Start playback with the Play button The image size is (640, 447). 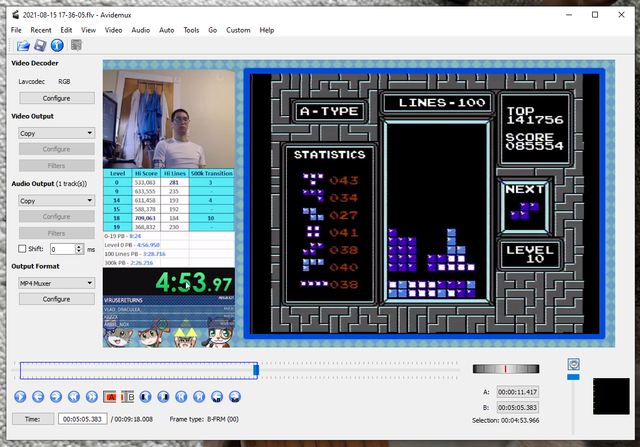[x=20, y=396]
